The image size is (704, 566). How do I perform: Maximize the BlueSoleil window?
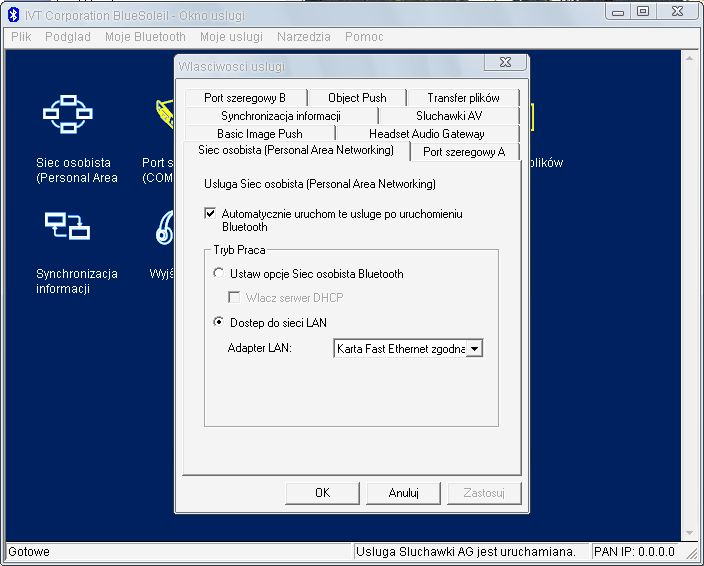coord(643,11)
